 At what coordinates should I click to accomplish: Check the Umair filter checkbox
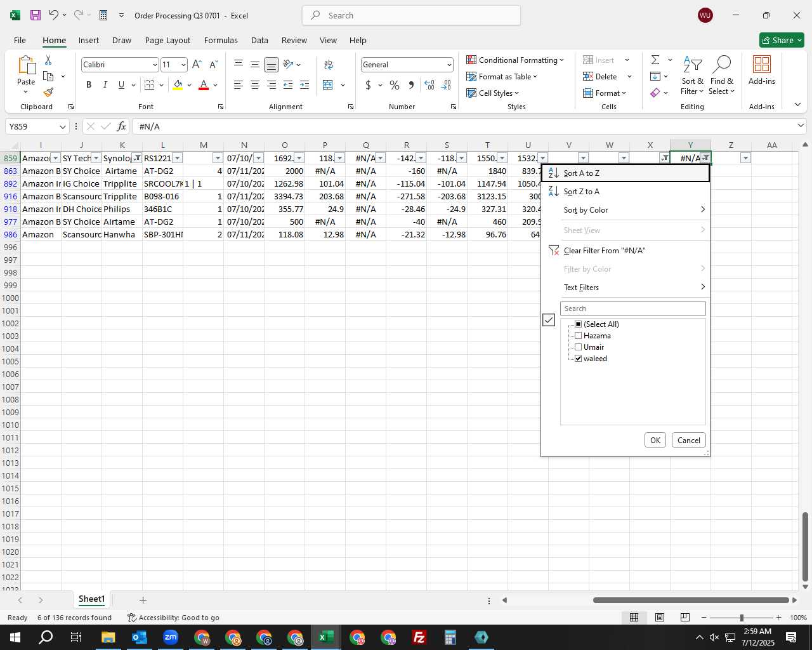click(578, 347)
